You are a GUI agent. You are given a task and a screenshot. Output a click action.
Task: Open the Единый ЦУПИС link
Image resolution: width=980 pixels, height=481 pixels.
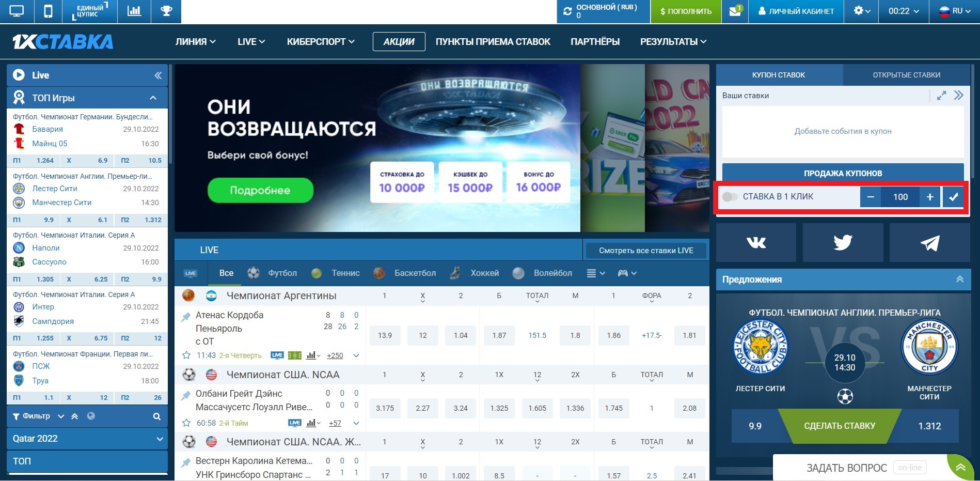click(90, 11)
